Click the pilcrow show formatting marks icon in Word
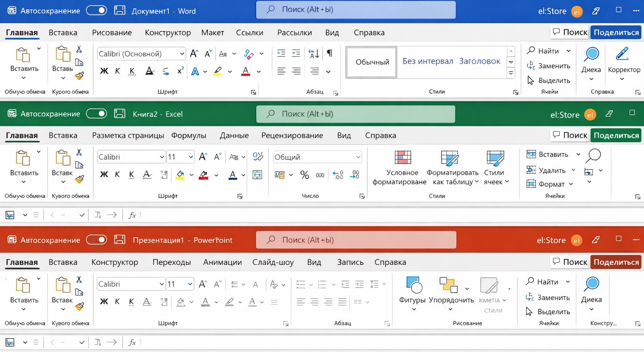Viewport: 644px width, 352px height. click(x=330, y=53)
